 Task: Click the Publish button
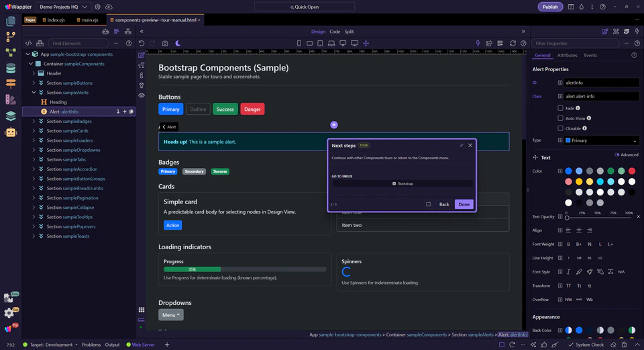[550, 7]
